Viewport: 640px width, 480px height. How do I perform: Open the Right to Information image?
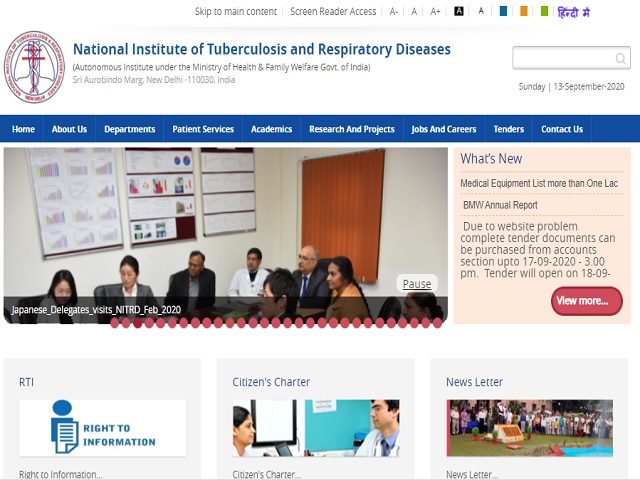[102, 428]
